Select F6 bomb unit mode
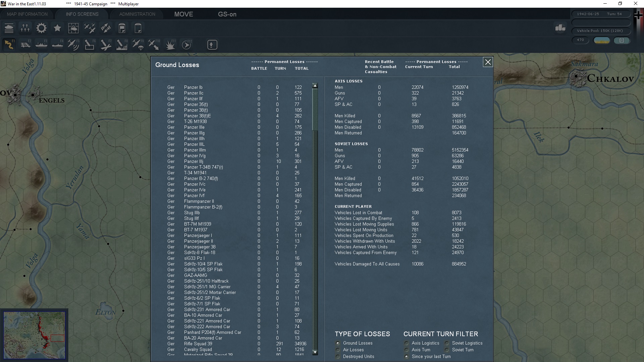Screen dimensions: 644x362 90,45
